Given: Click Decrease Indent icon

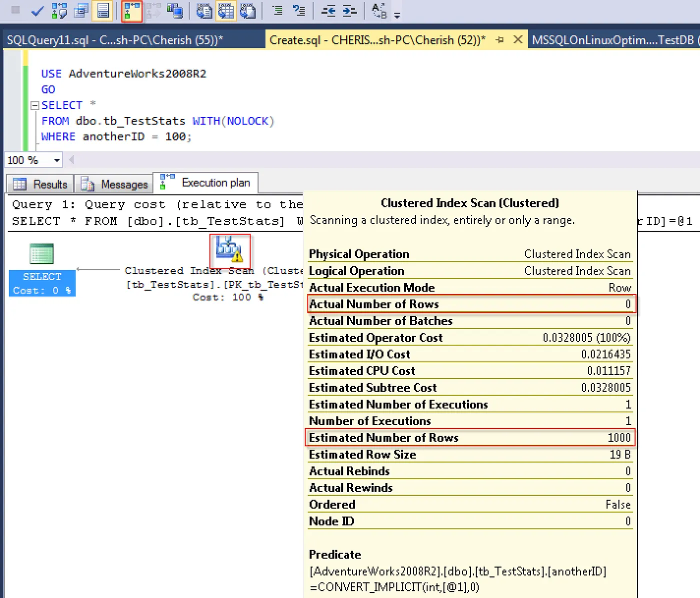Looking at the screenshot, I should 328,11.
